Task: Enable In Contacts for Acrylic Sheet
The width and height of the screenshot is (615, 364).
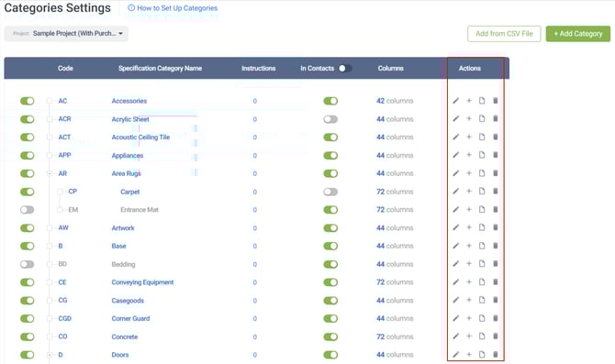Action: 330,119
